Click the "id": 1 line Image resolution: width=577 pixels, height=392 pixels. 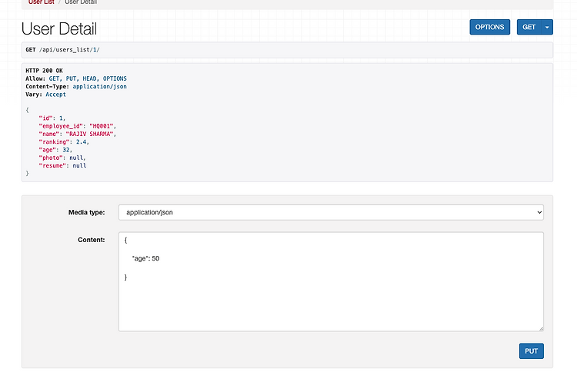[52, 118]
